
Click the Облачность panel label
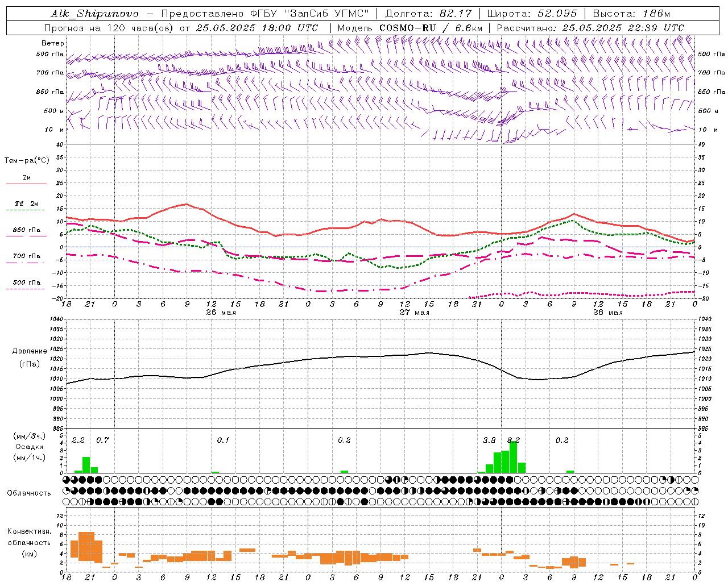pyautogui.click(x=29, y=493)
